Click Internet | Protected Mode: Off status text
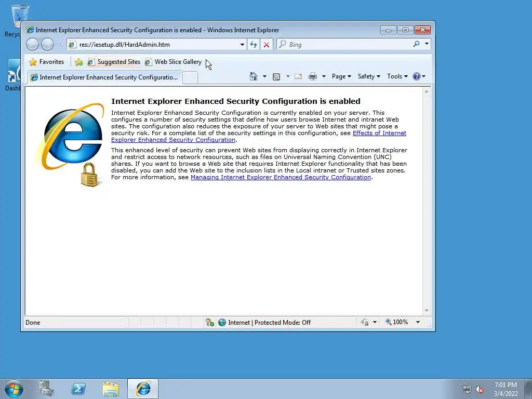The image size is (532, 399). tap(270, 322)
